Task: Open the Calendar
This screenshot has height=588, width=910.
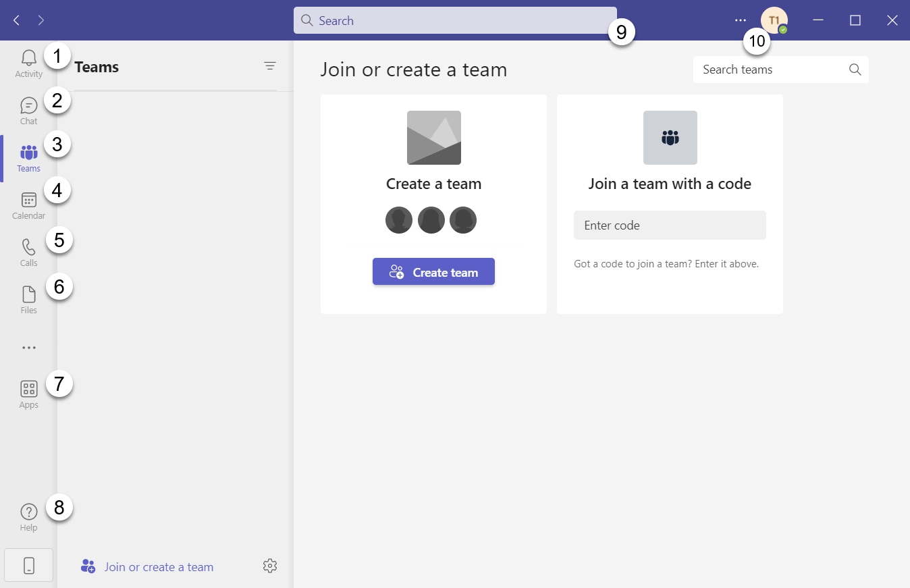Action: tap(28, 204)
